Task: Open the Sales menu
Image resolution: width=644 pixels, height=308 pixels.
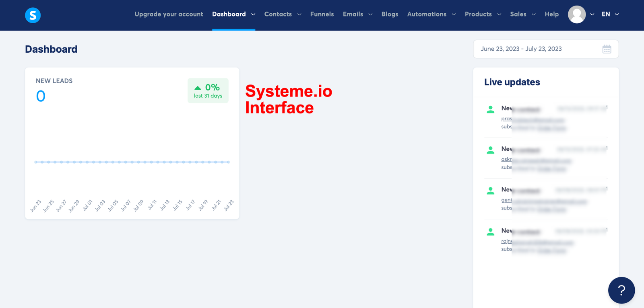Action: (x=518, y=14)
